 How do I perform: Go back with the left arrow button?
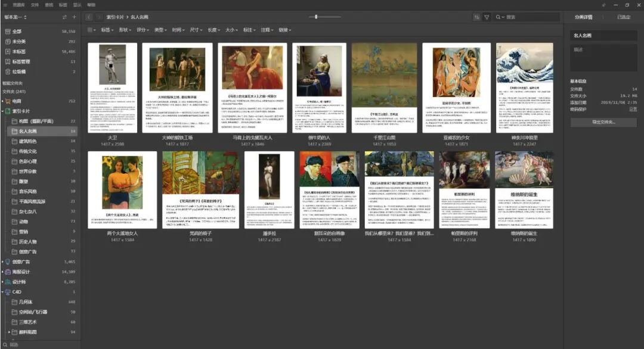(89, 17)
